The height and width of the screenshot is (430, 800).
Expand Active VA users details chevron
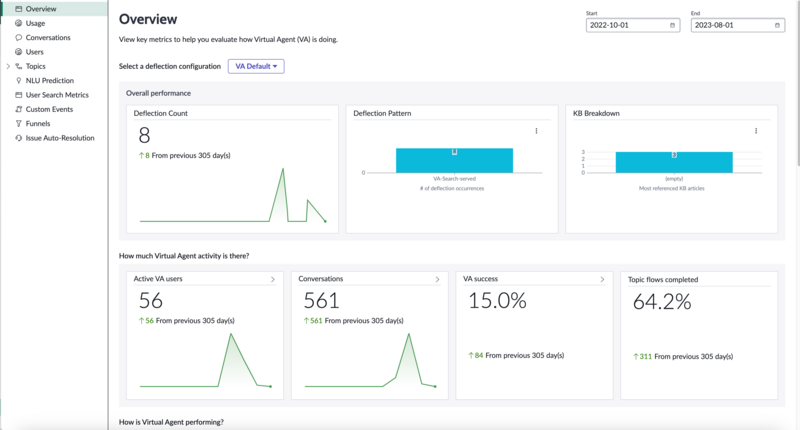tap(272, 279)
